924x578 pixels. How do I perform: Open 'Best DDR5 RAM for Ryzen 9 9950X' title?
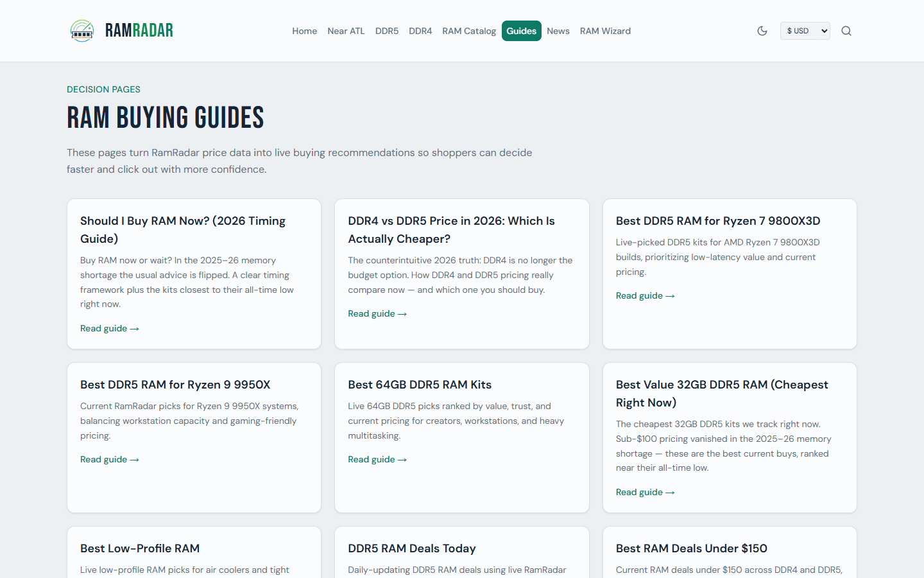[175, 385]
